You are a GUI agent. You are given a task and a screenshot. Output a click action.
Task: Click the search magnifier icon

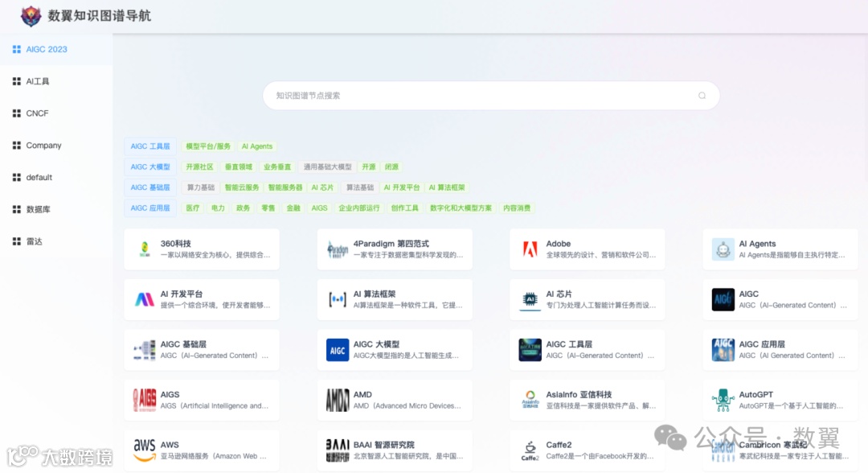[x=702, y=95]
